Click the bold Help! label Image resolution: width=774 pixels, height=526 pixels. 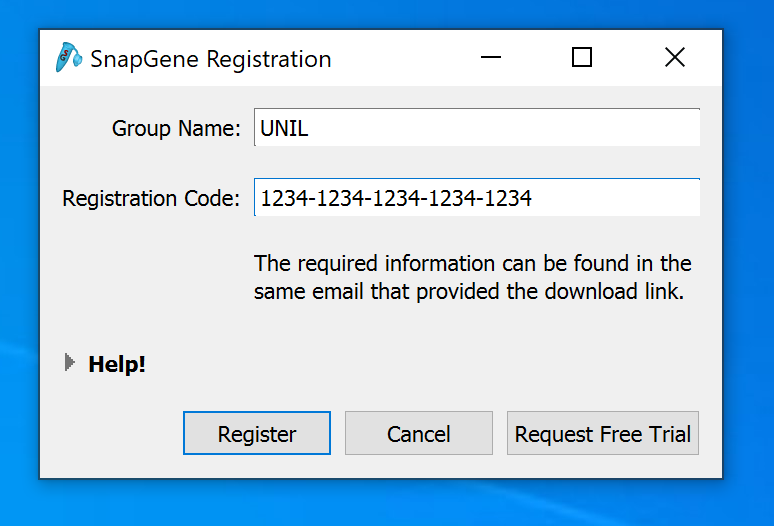point(117,364)
